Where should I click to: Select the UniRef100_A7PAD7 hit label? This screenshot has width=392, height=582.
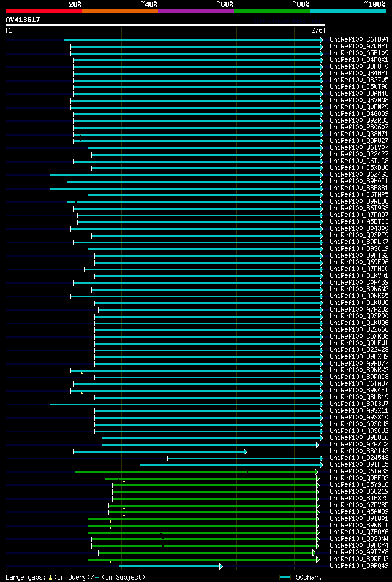pyautogui.click(x=359, y=215)
